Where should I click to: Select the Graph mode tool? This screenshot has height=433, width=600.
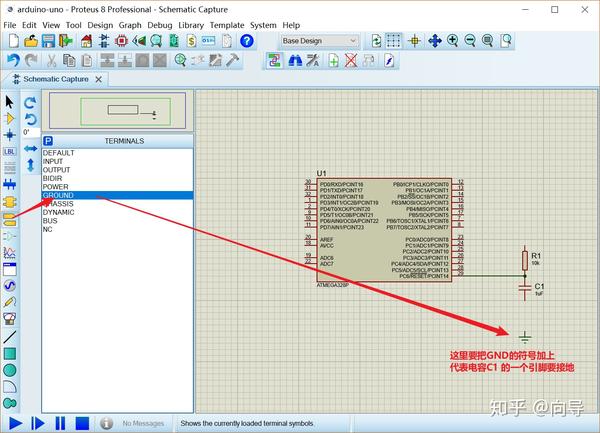[x=10, y=252]
